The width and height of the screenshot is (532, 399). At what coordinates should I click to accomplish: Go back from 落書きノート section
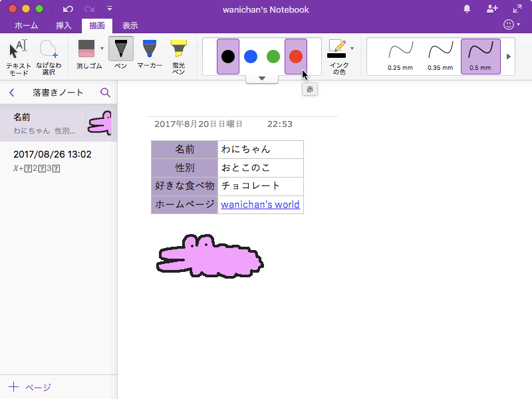tap(12, 92)
